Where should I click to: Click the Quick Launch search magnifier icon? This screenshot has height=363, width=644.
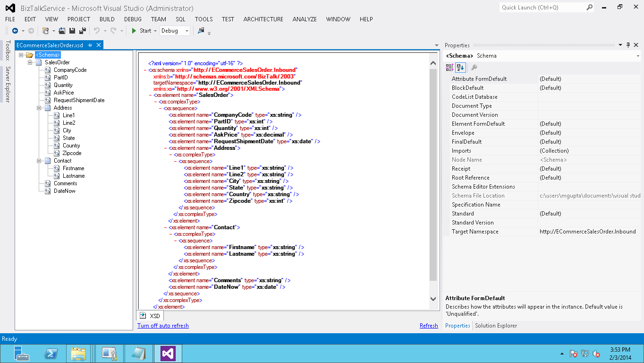589,8
